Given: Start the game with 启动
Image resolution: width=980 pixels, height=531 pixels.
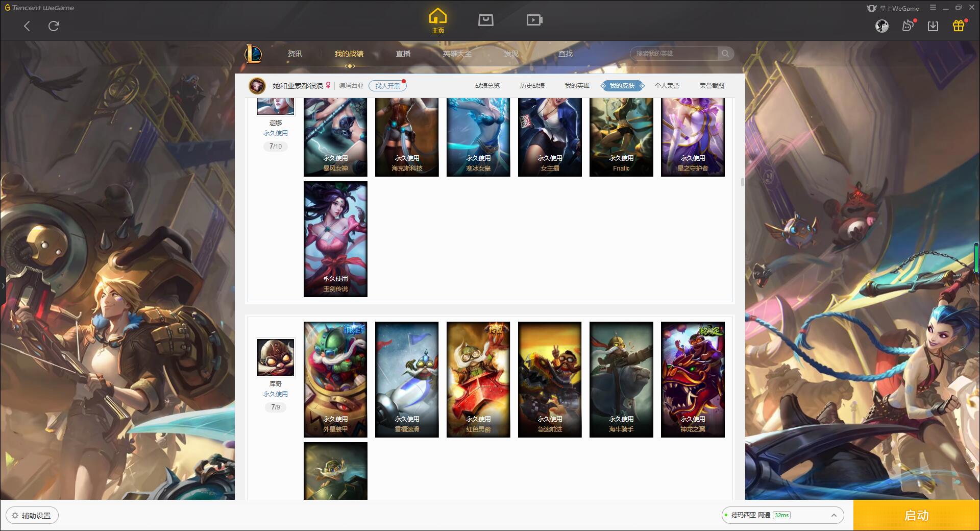Looking at the screenshot, I should click(916, 516).
